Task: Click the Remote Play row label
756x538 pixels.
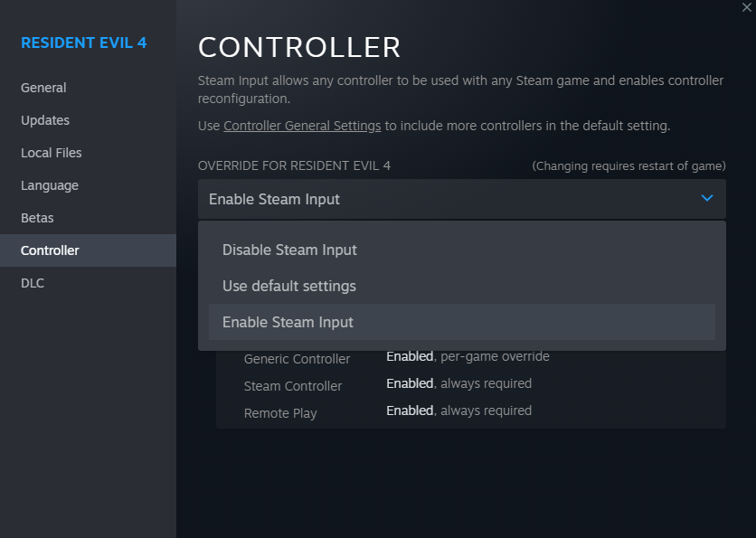Action: 280,413
